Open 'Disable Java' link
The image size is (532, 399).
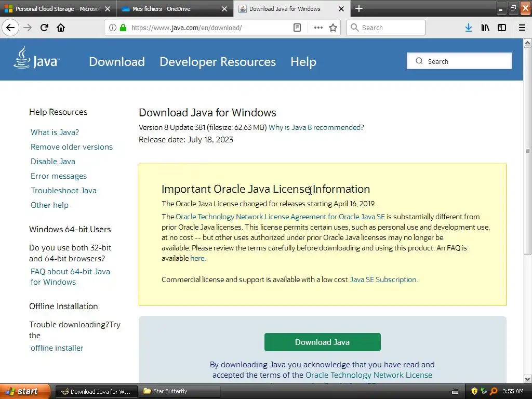pyautogui.click(x=53, y=162)
